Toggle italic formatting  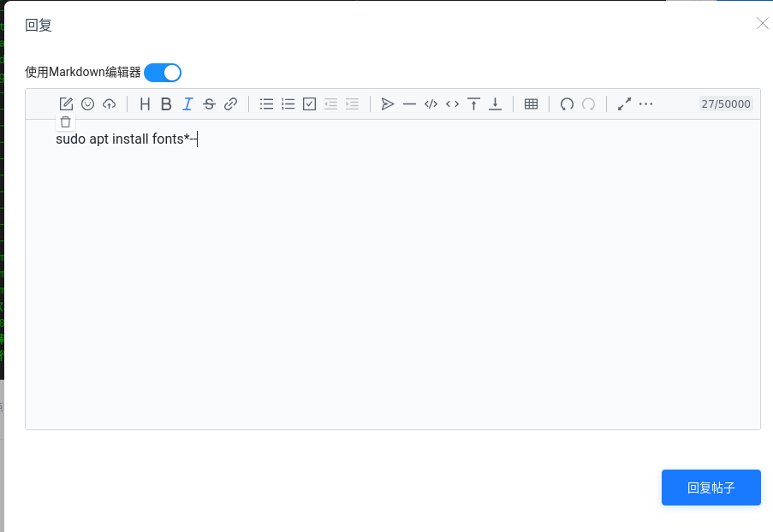tap(187, 104)
